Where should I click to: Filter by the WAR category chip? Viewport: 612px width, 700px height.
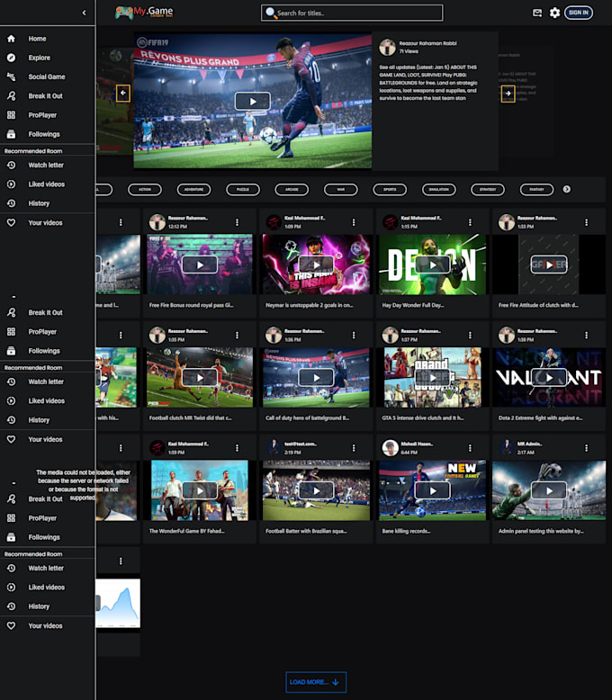point(341,189)
